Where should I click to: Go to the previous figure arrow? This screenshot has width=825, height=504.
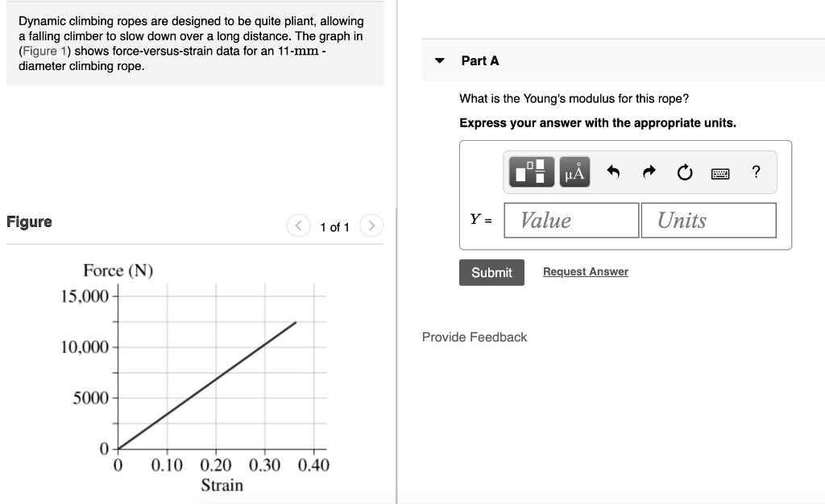(x=298, y=226)
